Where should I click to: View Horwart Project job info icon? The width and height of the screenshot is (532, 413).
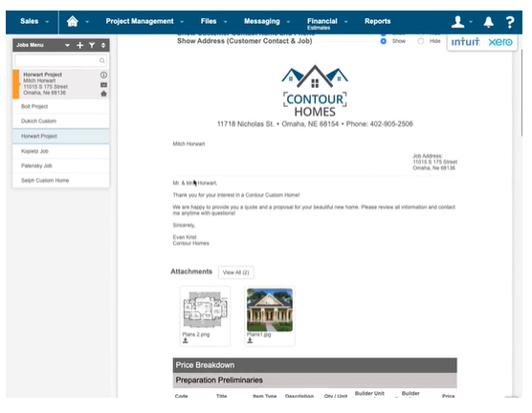103,75
